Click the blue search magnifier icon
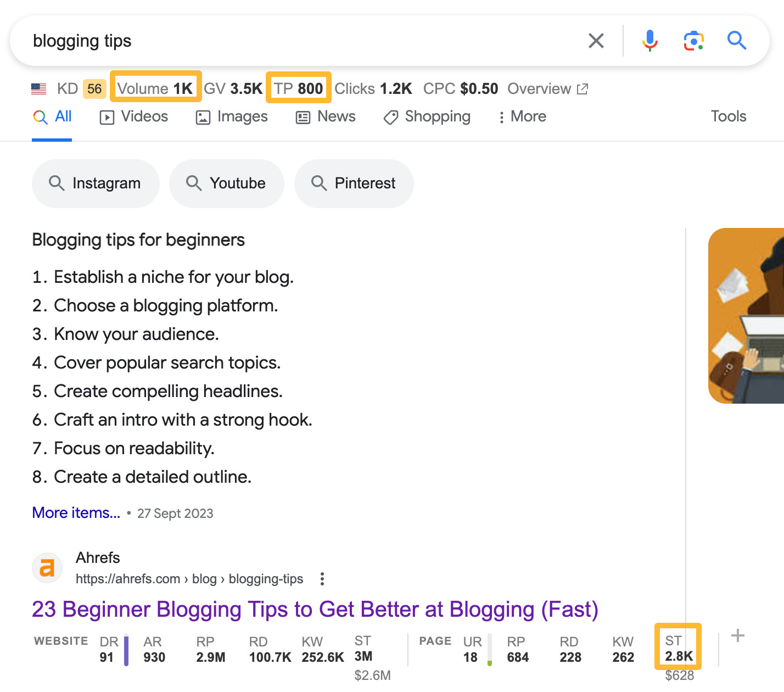Screen dimensions: 784x692 (x=737, y=40)
